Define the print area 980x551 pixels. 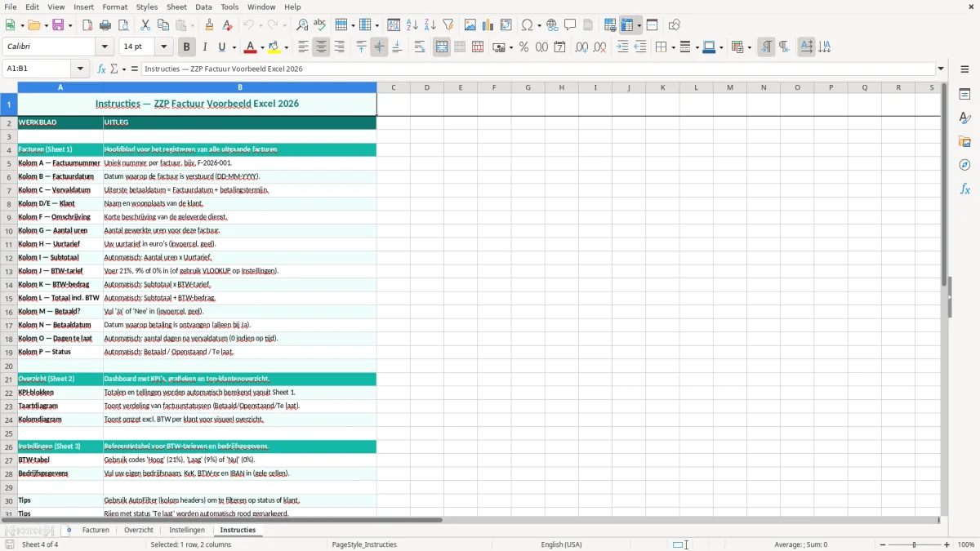point(610,25)
